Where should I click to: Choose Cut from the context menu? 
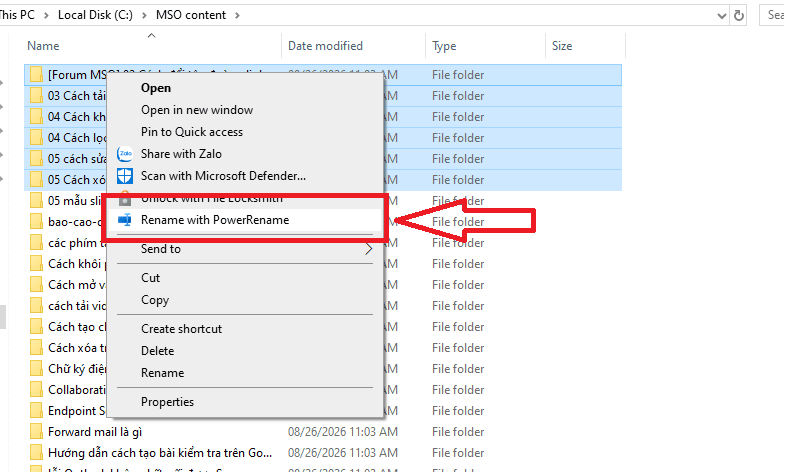150,278
